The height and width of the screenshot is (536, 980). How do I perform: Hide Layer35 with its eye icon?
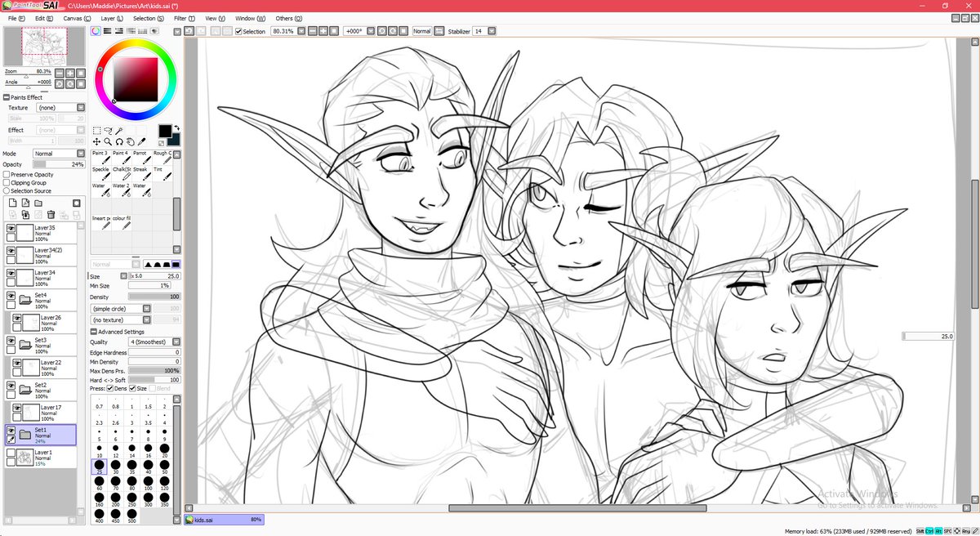coord(11,229)
